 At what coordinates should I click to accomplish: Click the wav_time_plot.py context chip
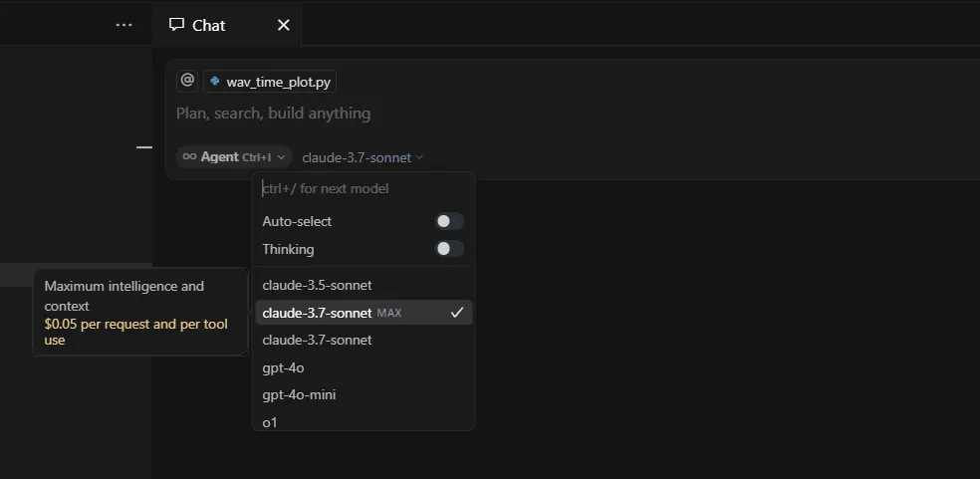click(x=269, y=82)
